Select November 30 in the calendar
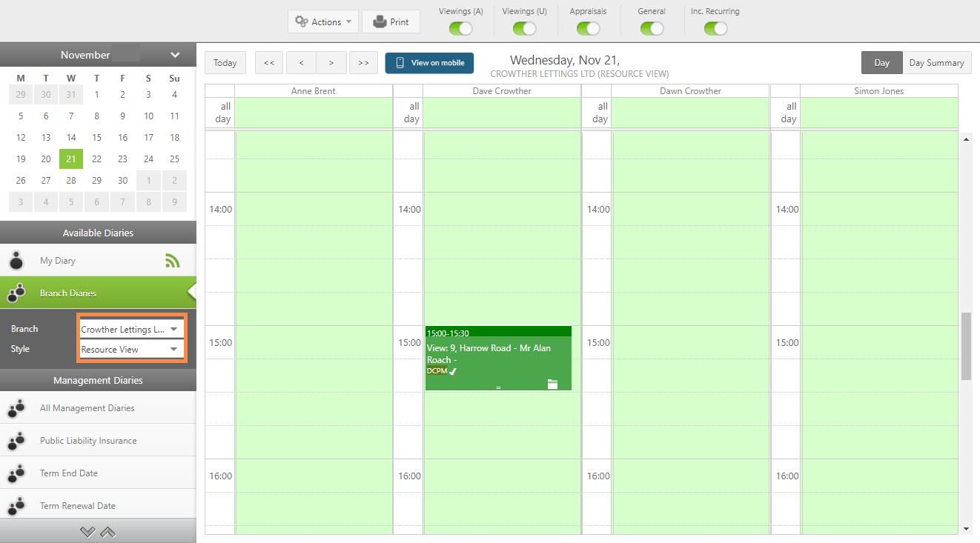This screenshot has width=980, height=543. click(122, 180)
